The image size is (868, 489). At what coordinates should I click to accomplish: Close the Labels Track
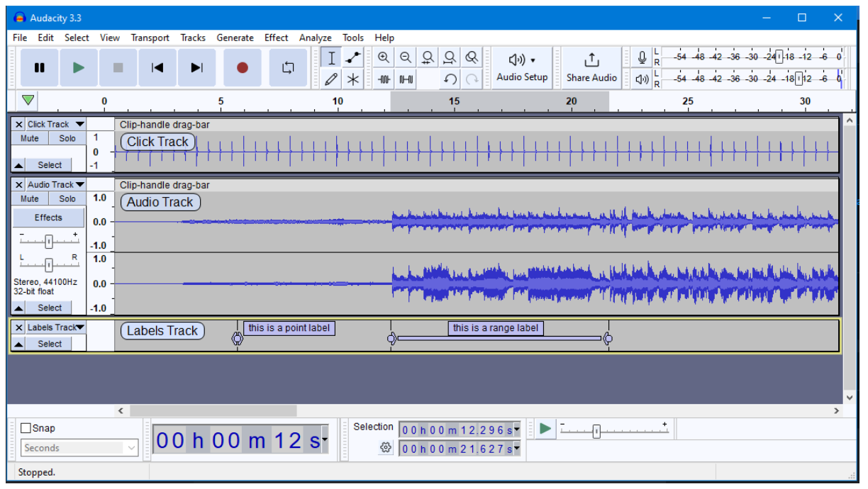click(x=19, y=327)
